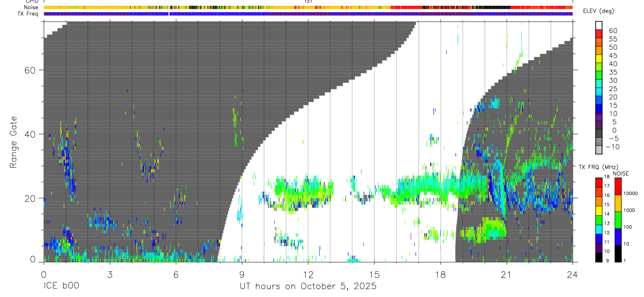The width and height of the screenshot is (644, 297).
Task: Click the "Range Gate" y-axis title
Action: pos(14,142)
